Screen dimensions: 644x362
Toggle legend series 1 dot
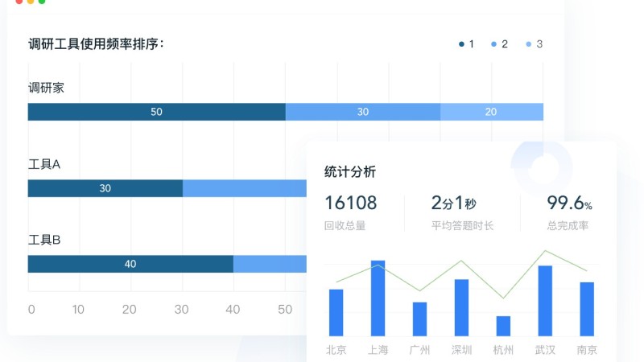461,44
